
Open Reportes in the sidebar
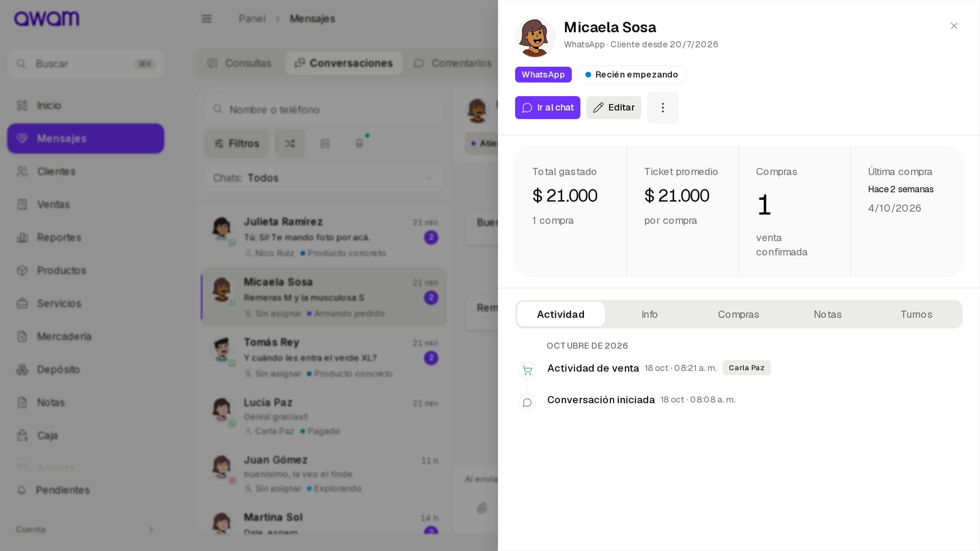click(86, 237)
